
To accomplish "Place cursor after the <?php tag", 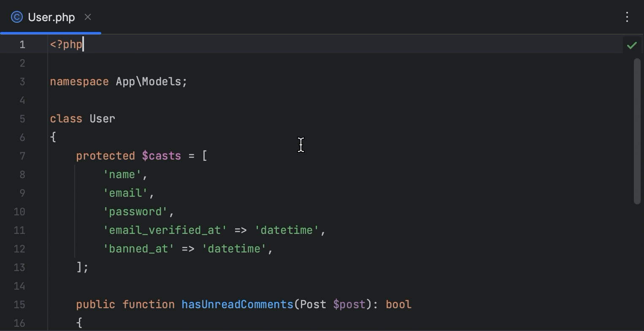I will 83,44.
